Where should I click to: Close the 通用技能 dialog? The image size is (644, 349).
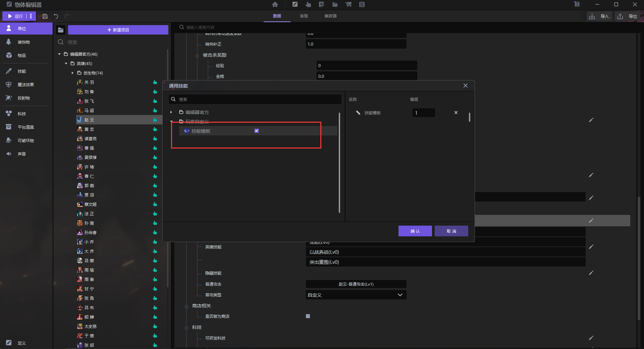(466, 85)
